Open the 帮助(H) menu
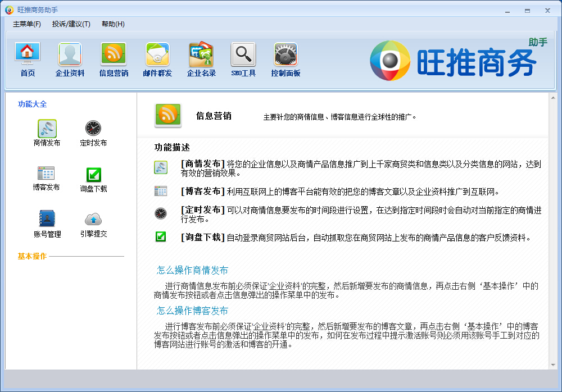This screenshot has width=562, height=392. (x=113, y=24)
